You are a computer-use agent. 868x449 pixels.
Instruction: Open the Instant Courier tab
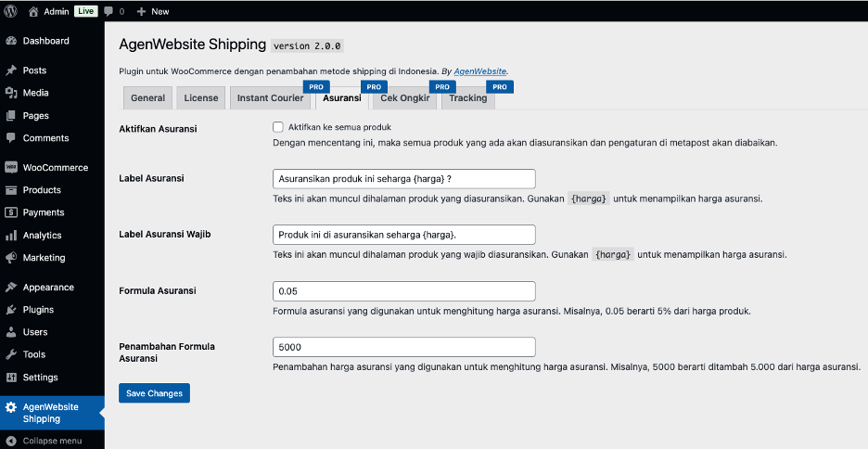(271, 98)
